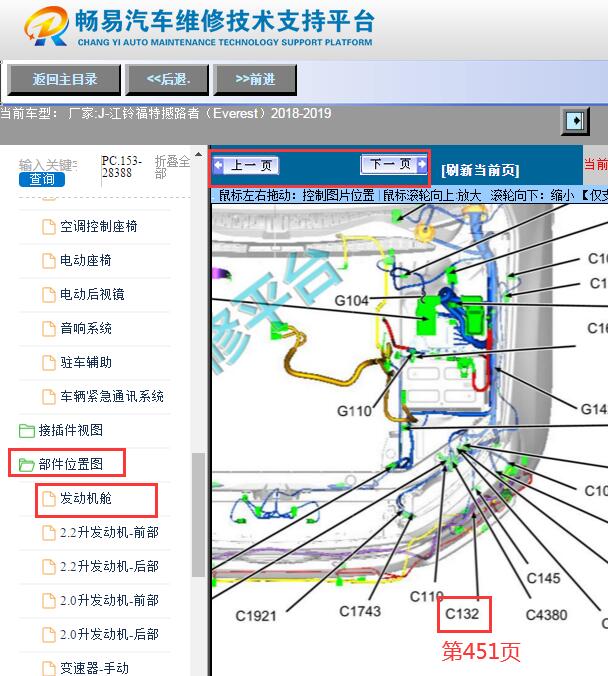Click the open folder icon beside 部件位置图
Screen dimensions: 608x676
(27, 465)
